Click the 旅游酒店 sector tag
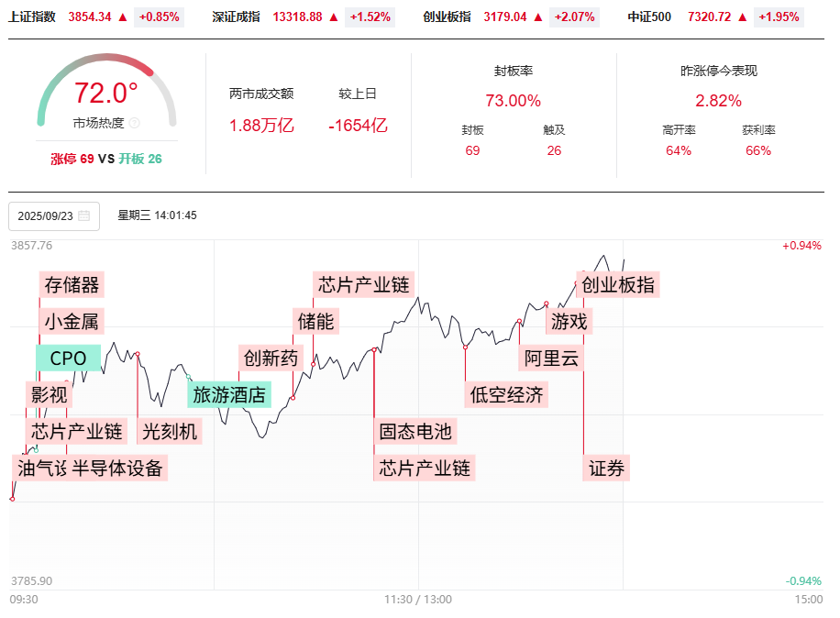840x618 pixels. [229, 395]
